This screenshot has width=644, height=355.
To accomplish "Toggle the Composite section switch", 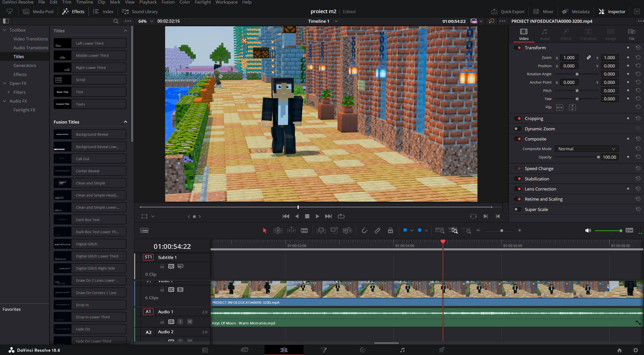I will (x=518, y=139).
